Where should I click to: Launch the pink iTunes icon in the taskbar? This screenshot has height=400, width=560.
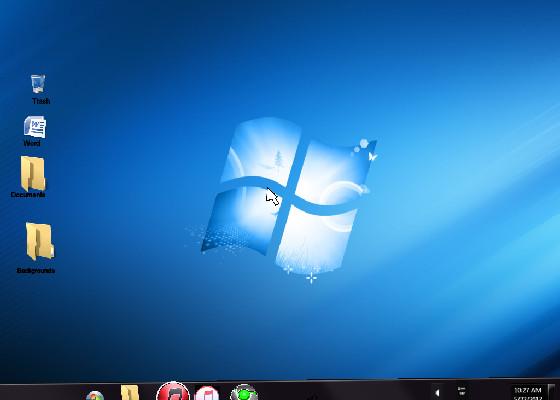[207, 393]
